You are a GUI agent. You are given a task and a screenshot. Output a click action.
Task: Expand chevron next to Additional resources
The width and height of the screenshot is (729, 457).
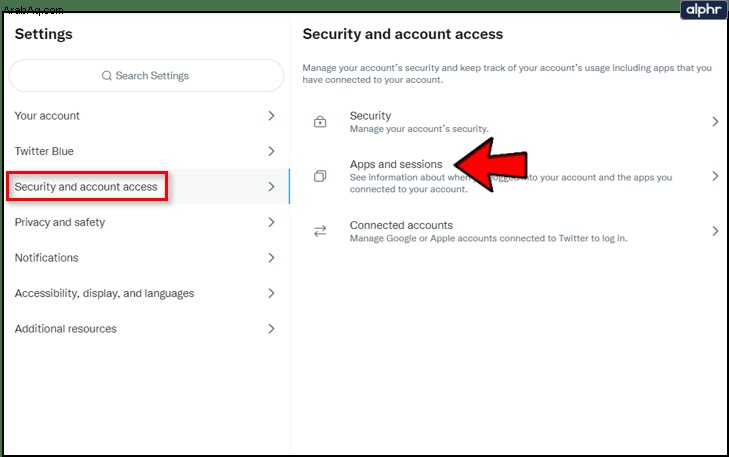(x=272, y=329)
